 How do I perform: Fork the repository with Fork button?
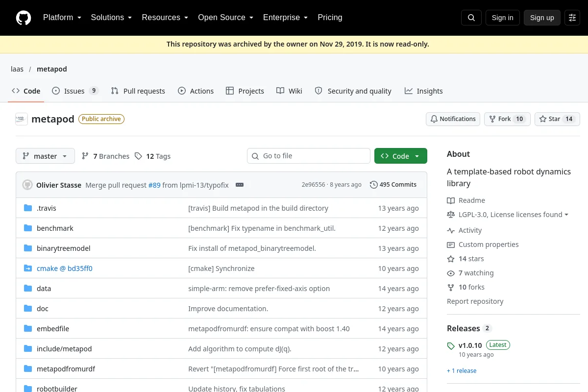(x=507, y=119)
